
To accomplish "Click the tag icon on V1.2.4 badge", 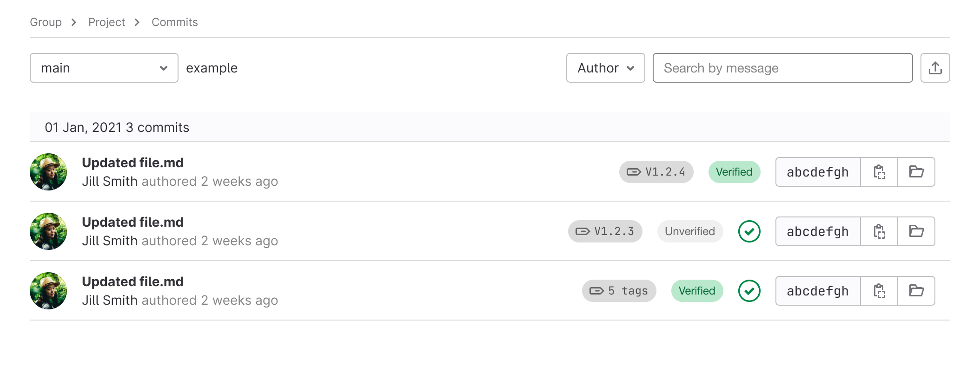I will pos(633,172).
